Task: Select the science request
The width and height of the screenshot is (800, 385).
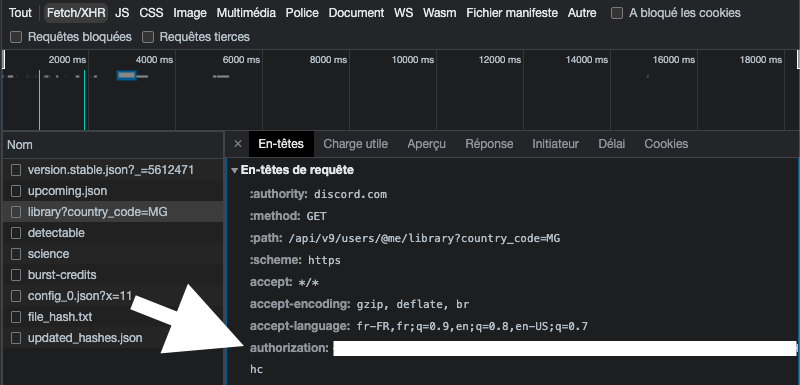Action: 113,253
